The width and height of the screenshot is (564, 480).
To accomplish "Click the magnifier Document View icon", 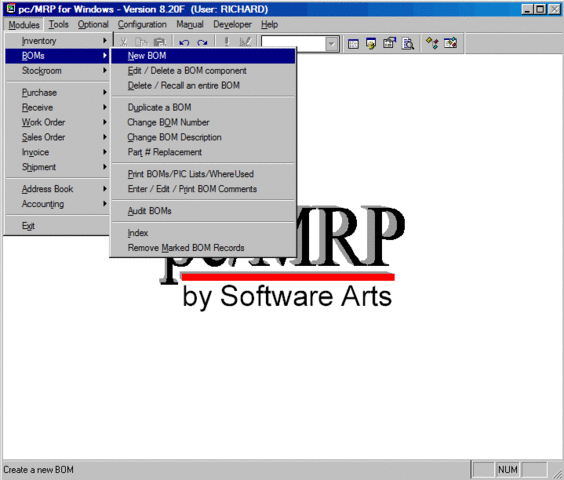I will click(408, 44).
